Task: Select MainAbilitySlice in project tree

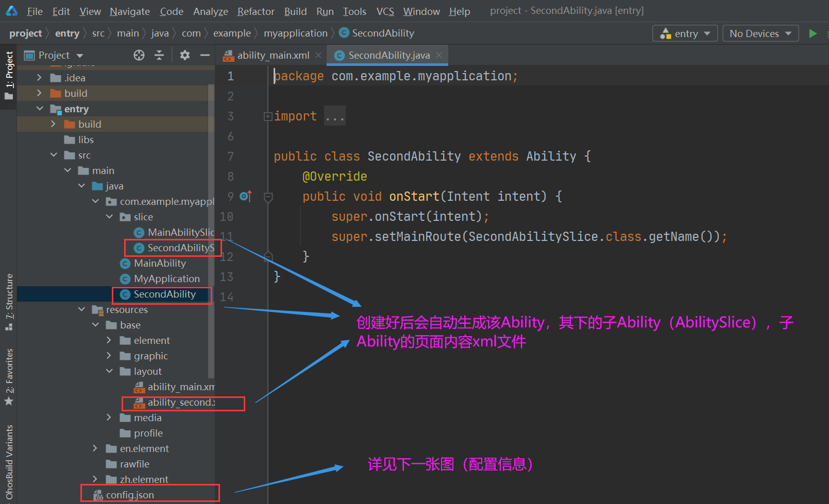Action: 181,232
